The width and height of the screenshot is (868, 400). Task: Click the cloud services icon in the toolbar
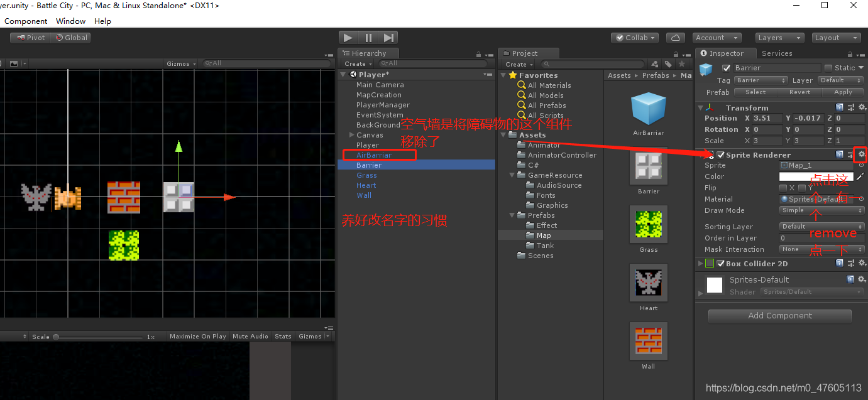pos(676,37)
